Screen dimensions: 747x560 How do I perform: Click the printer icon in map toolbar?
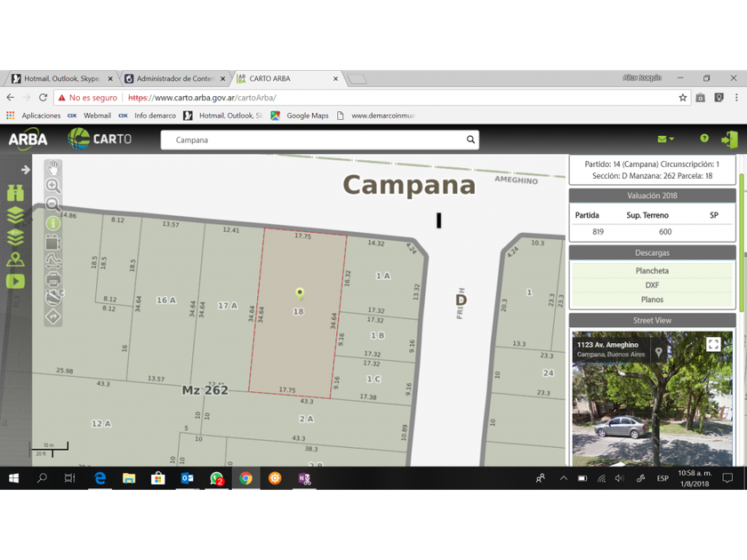[53, 279]
